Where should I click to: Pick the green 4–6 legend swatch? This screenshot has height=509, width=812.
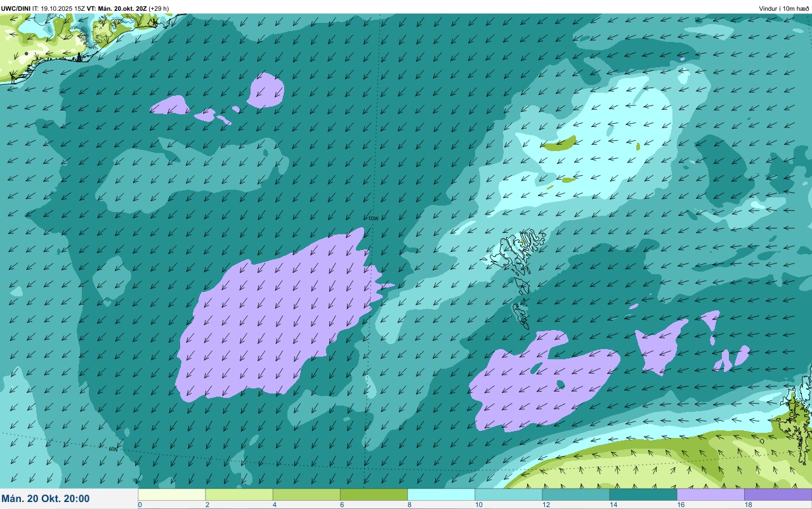click(306, 494)
